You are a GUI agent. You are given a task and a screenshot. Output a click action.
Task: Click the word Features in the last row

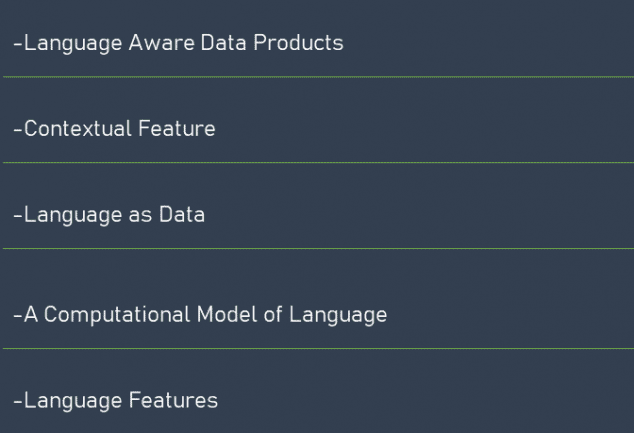coord(173,400)
